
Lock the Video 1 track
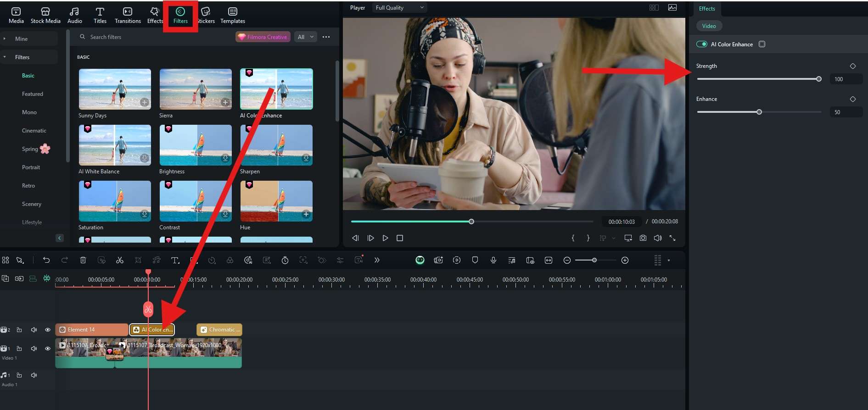pos(19,349)
